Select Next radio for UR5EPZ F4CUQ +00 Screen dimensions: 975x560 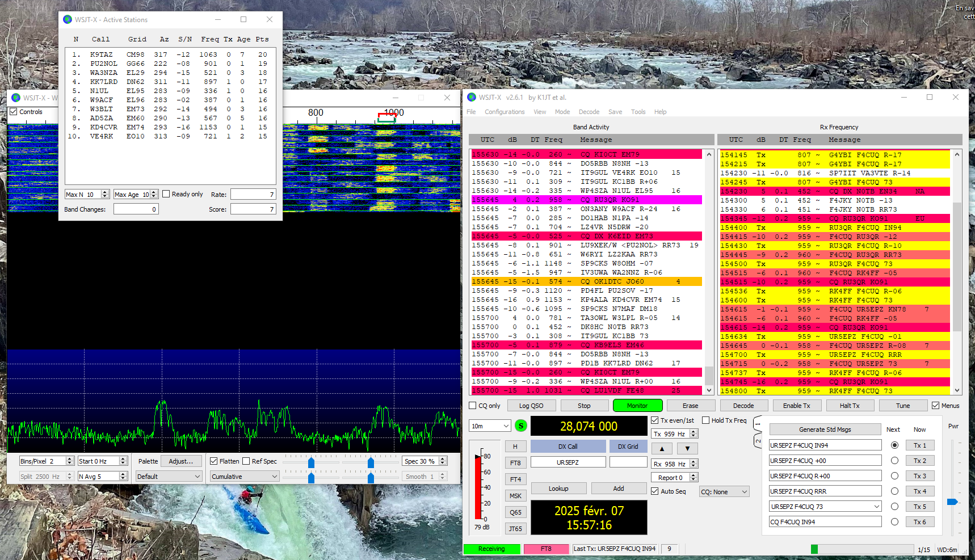click(x=894, y=461)
